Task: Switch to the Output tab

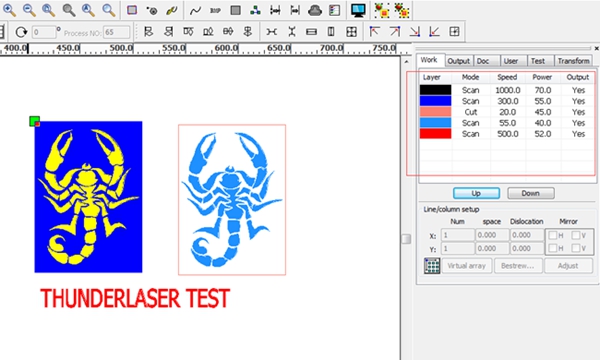Action: [x=458, y=61]
